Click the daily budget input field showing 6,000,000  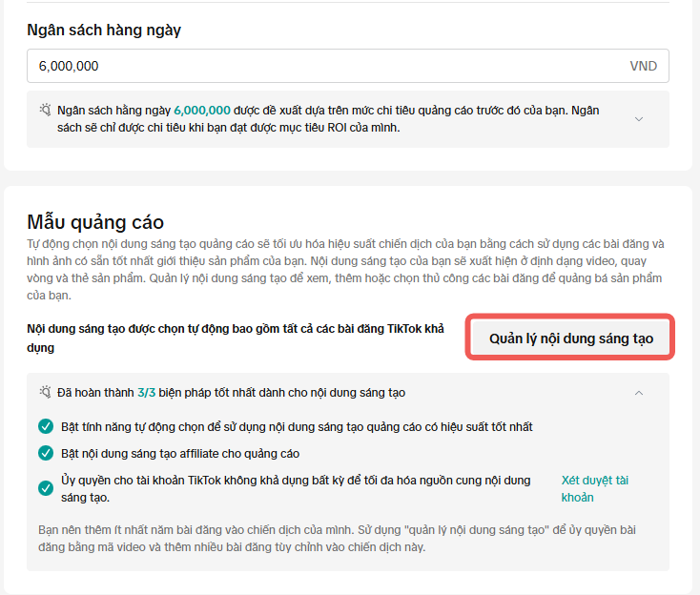pyautogui.click(x=348, y=66)
